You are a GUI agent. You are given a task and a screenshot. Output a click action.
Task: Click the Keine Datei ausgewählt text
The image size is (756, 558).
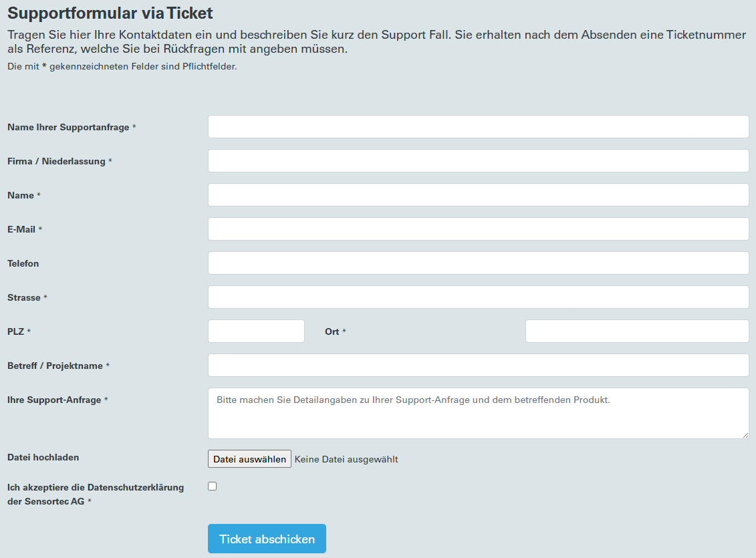(346, 459)
